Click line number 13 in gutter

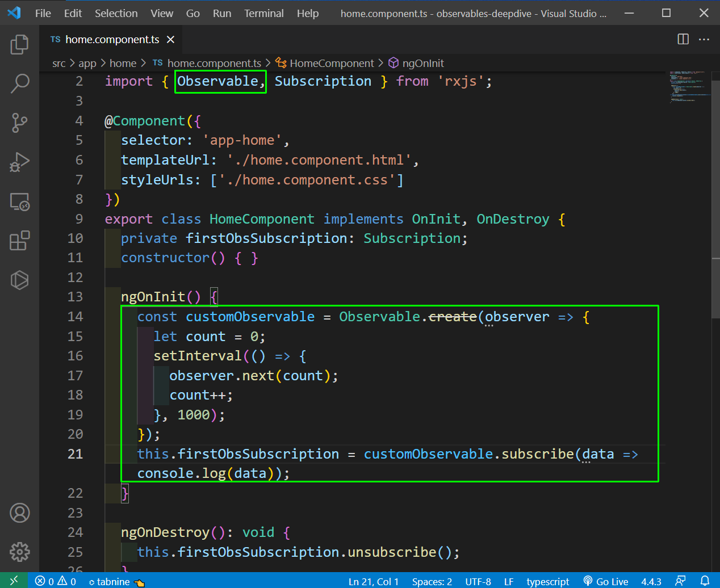point(75,297)
